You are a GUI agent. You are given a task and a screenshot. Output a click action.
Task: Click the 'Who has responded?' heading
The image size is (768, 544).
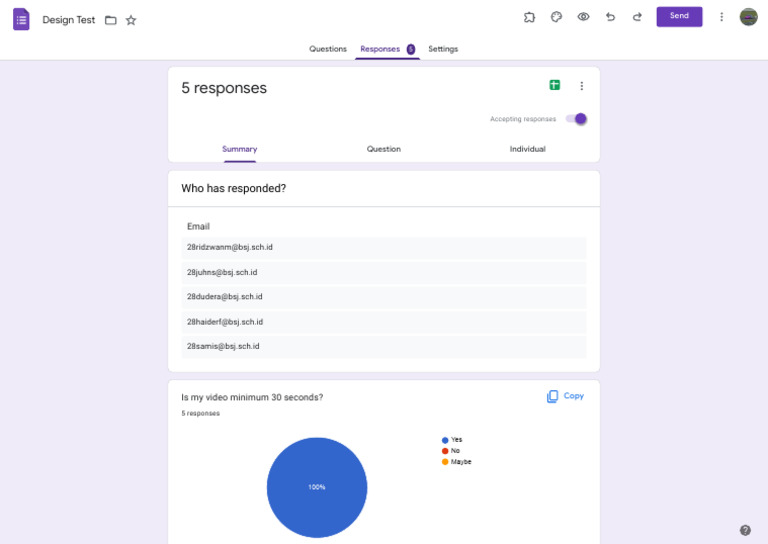[x=234, y=189]
